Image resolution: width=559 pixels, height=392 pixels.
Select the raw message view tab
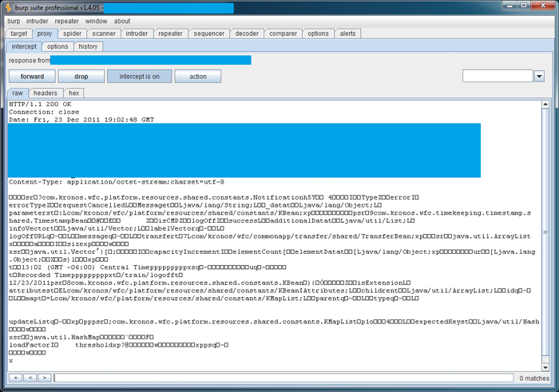(18, 93)
